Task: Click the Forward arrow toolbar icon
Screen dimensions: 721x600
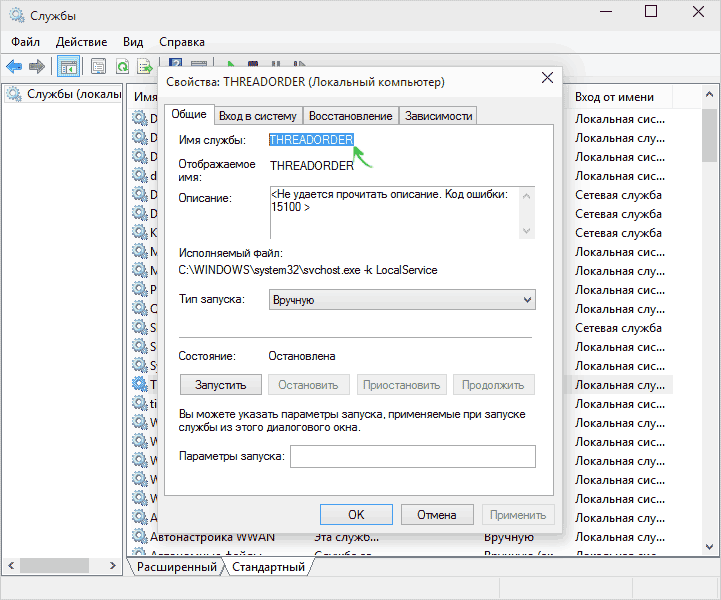Action: tap(37, 67)
